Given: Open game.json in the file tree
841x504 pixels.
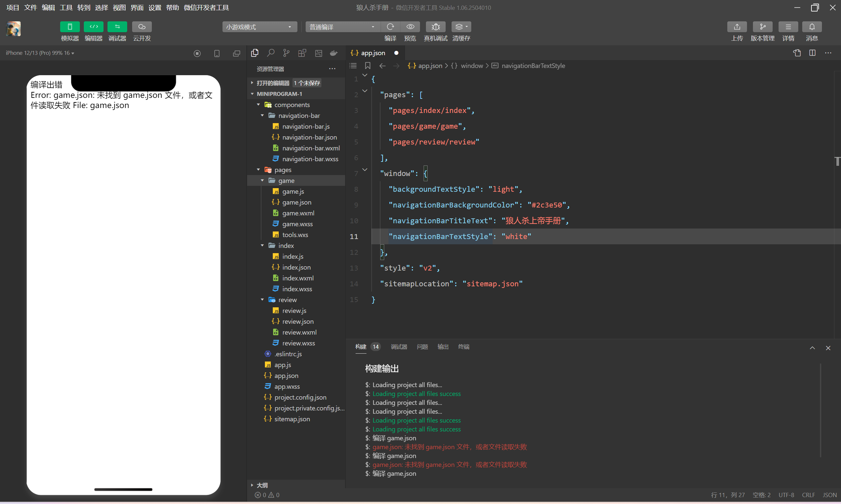Looking at the screenshot, I should 296,202.
